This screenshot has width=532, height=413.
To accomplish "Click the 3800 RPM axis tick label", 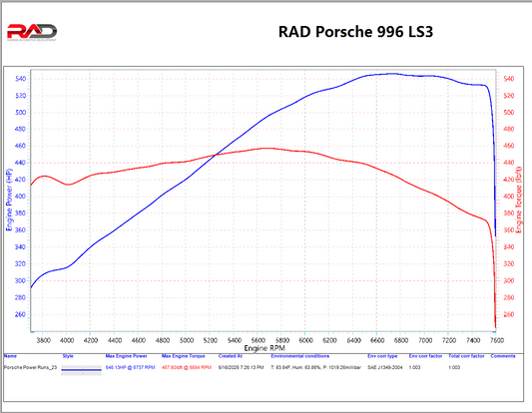I will click(x=44, y=340).
